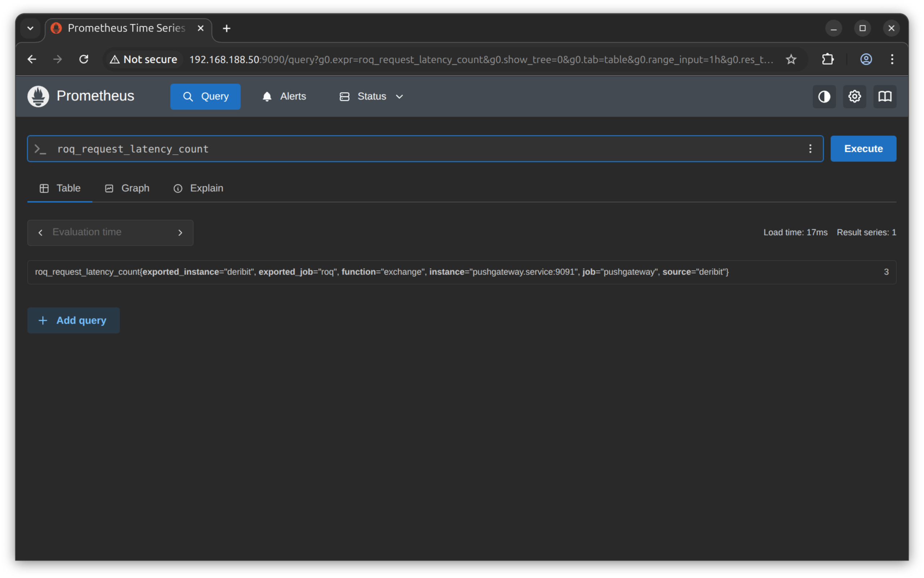This screenshot has width=924, height=578.
Task: Toggle the dark/light theme icon
Action: 824,97
